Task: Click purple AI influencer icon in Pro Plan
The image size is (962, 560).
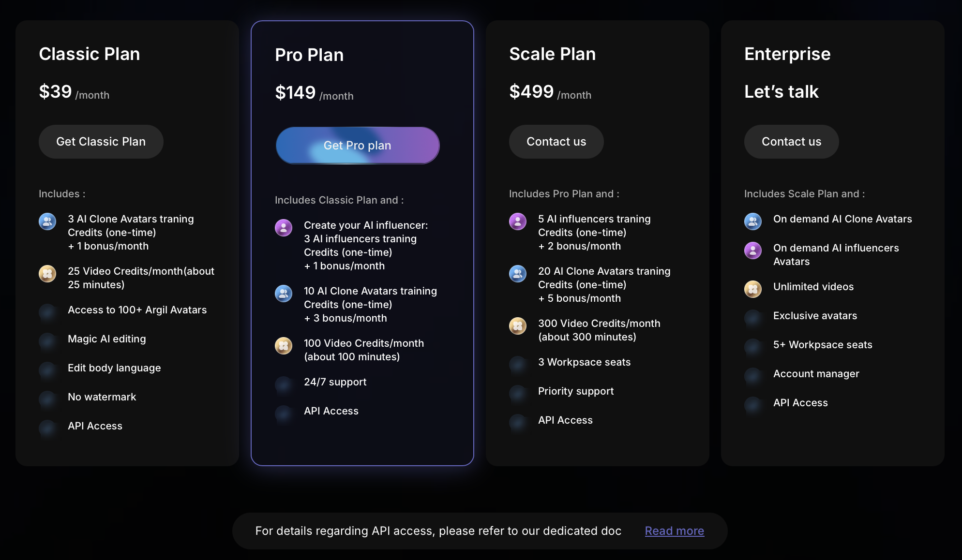Action: coord(284,228)
